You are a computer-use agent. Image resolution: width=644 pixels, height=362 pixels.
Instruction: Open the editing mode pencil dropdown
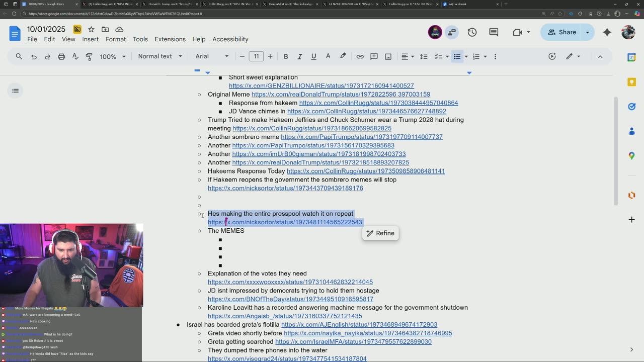[573, 56]
